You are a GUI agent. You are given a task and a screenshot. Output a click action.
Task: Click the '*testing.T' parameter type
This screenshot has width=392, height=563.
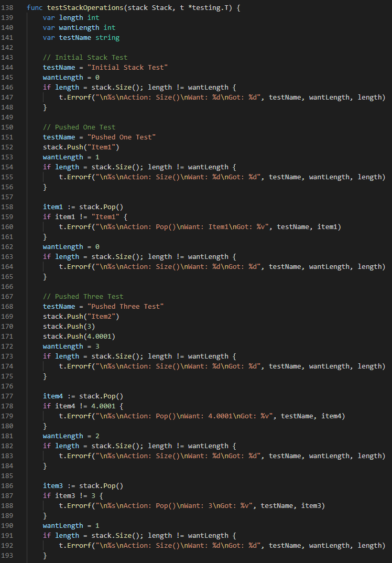click(x=208, y=7)
